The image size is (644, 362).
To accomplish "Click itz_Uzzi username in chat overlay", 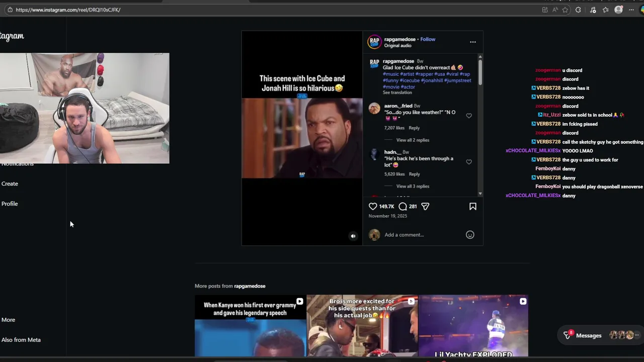I will [x=552, y=115].
